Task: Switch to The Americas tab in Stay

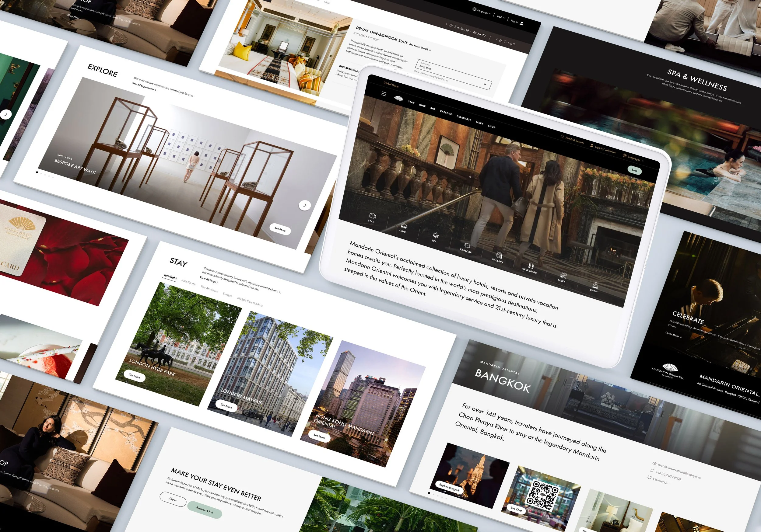Action: [x=209, y=289]
